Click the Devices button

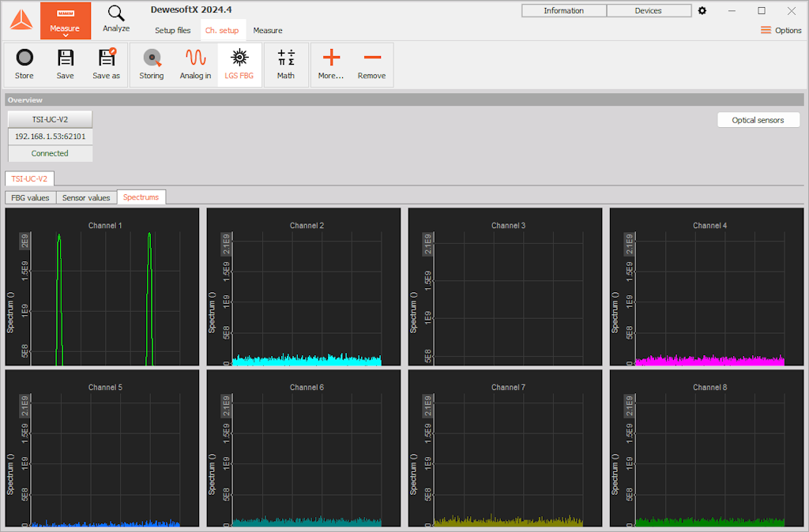coord(649,10)
